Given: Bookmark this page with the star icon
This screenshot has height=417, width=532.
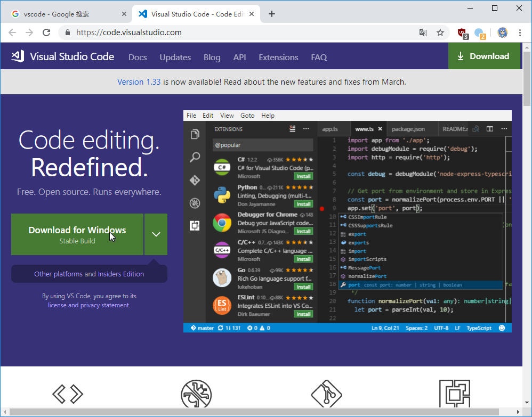Looking at the screenshot, I should 440,32.
